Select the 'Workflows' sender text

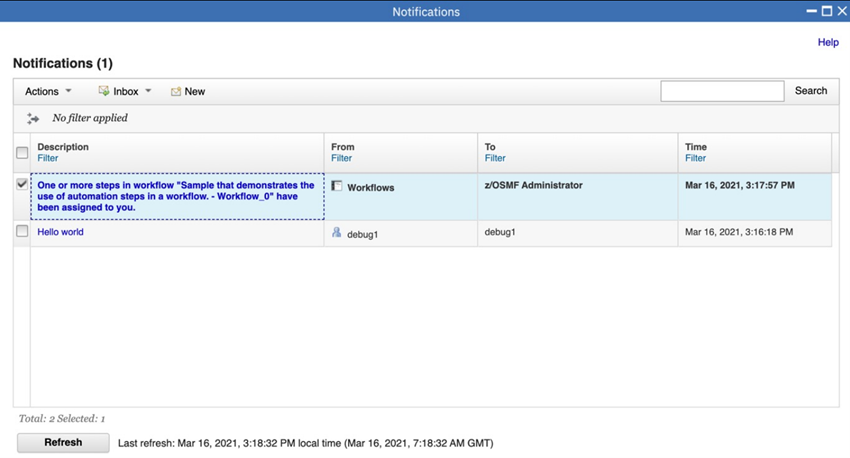click(371, 188)
